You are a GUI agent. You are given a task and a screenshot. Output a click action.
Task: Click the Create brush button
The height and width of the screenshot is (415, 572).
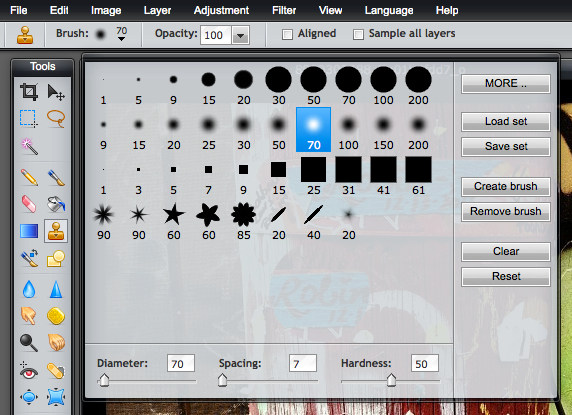[x=506, y=186]
